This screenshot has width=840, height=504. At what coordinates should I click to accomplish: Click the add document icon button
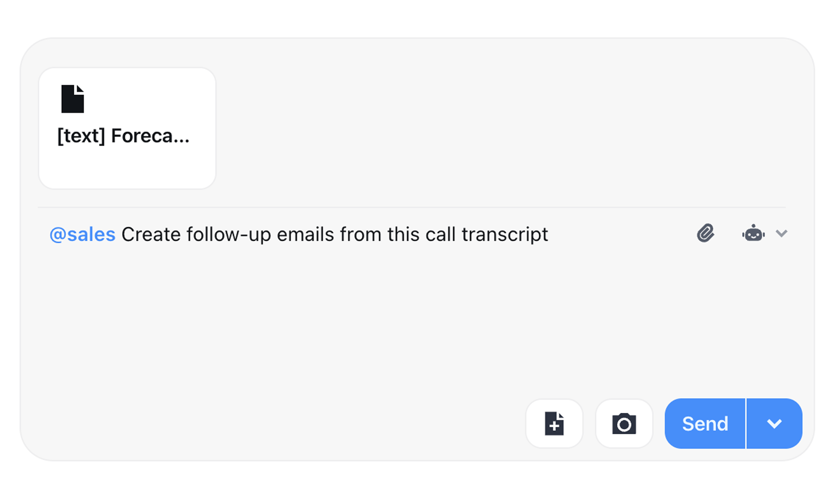(554, 423)
